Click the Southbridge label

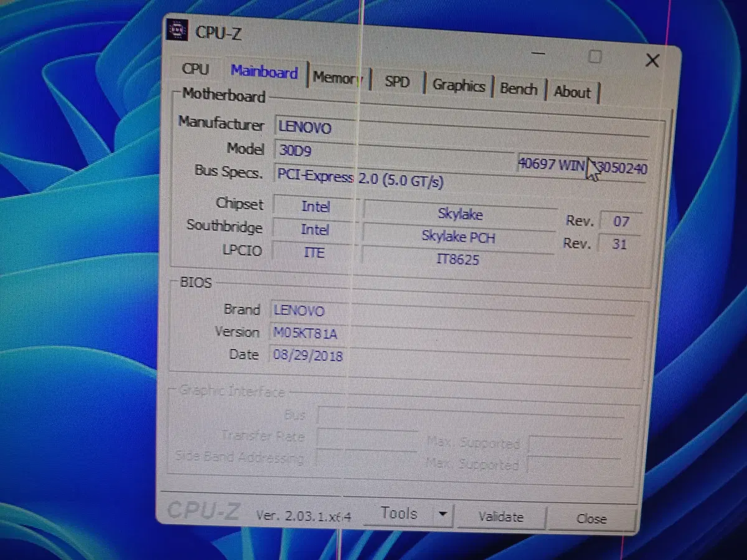(x=224, y=226)
